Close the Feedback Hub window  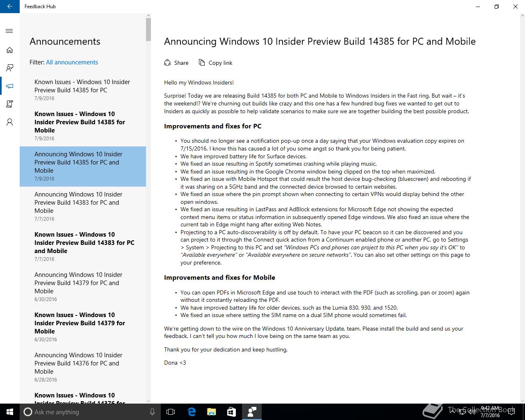click(x=516, y=7)
